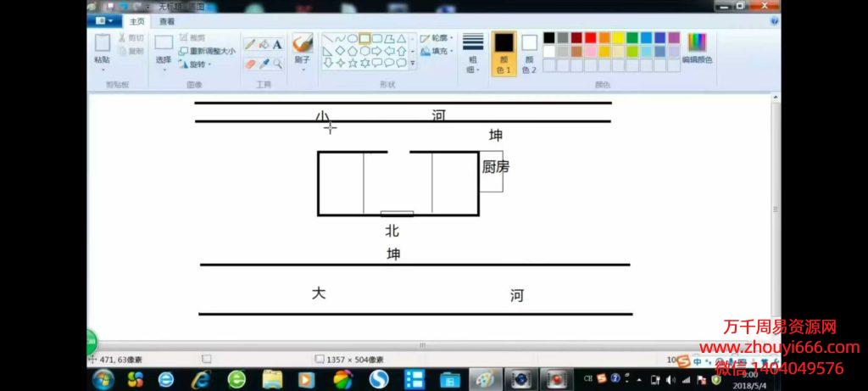The width and height of the screenshot is (868, 391).
Task: Choose the five-point star shape
Action: click(352, 63)
